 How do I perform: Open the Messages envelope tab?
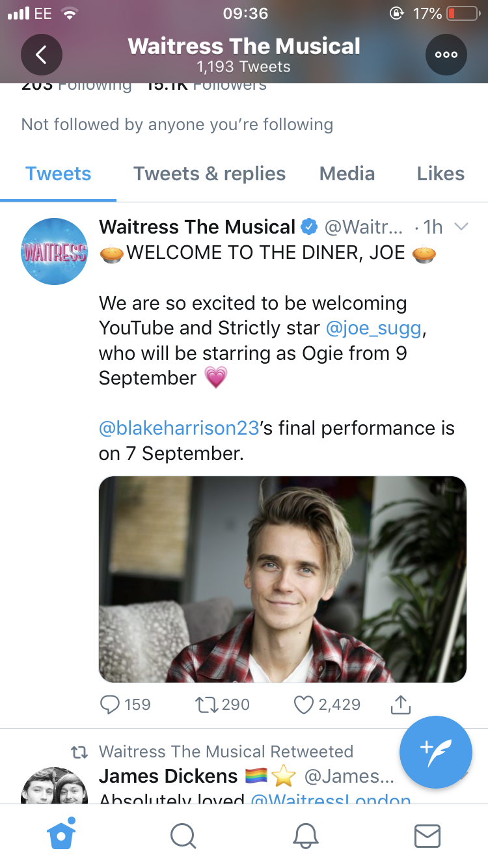coord(427,835)
